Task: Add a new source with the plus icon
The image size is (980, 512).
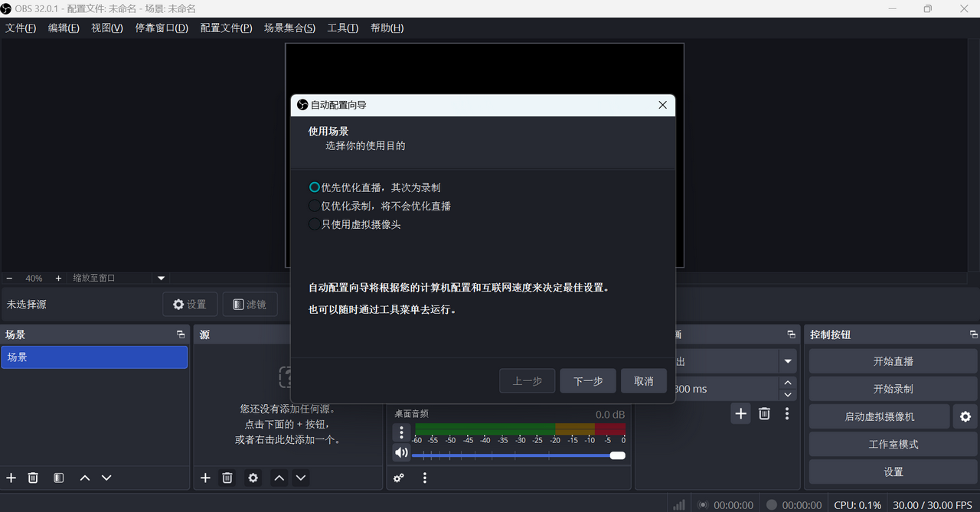Action: pyautogui.click(x=205, y=478)
